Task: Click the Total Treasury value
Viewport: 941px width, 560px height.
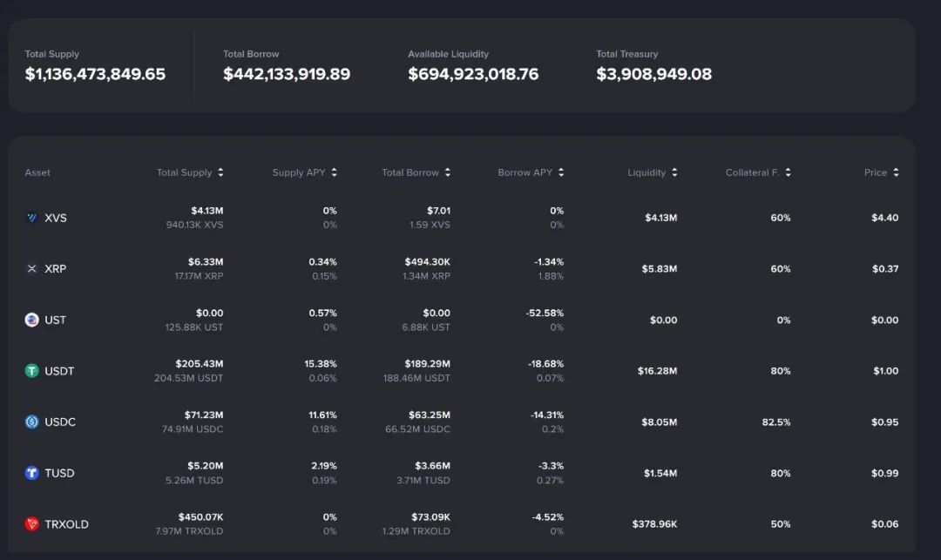Action: tap(653, 74)
